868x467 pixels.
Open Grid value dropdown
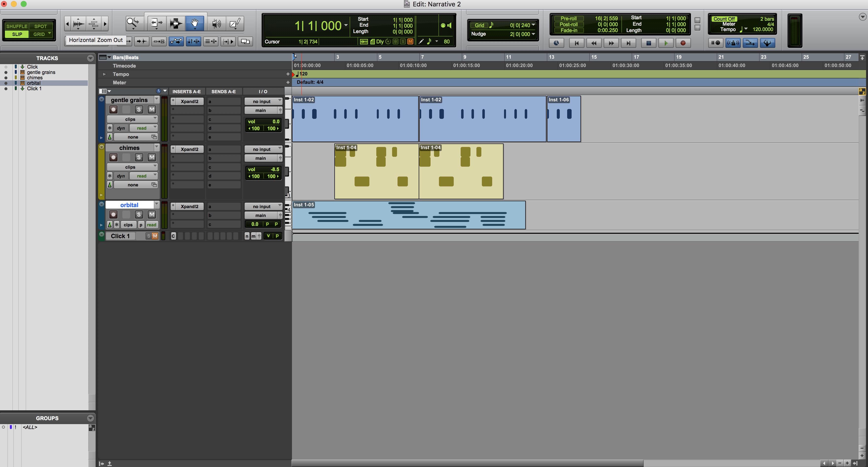coord(533,25)
